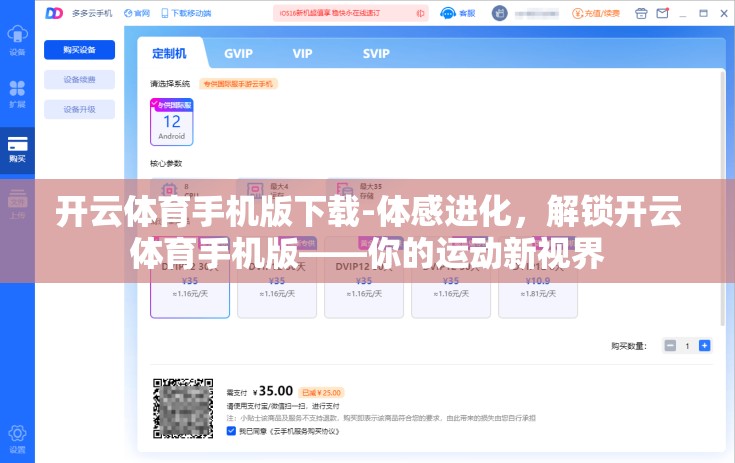The image size is (735, 463).
Task: Open the 云手机服务购买协议 link
Action: [305, 431]
